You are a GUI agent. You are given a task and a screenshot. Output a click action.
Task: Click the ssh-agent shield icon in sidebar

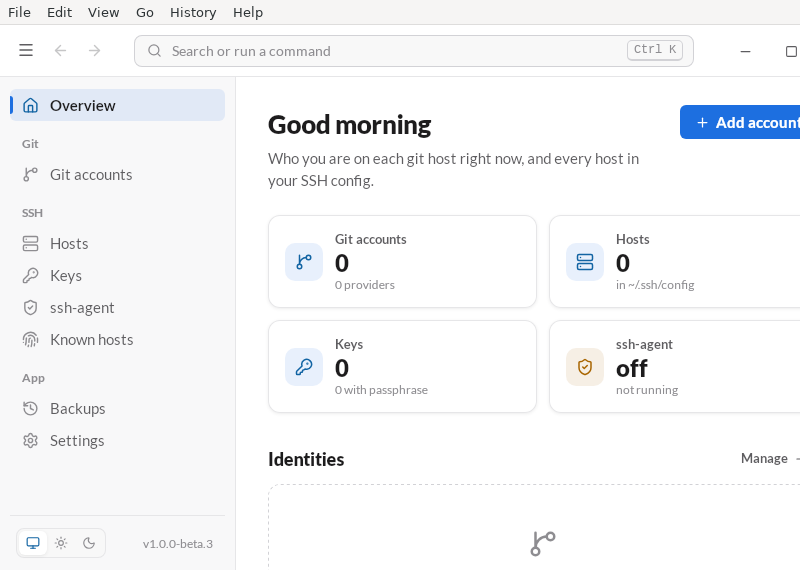(31, 308)
